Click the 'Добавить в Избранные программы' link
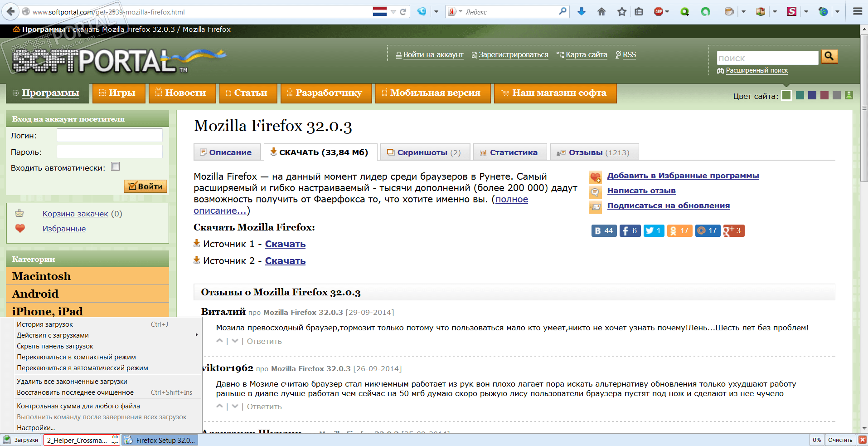Viewport: 868px width, 446px height. coord(683,176)
